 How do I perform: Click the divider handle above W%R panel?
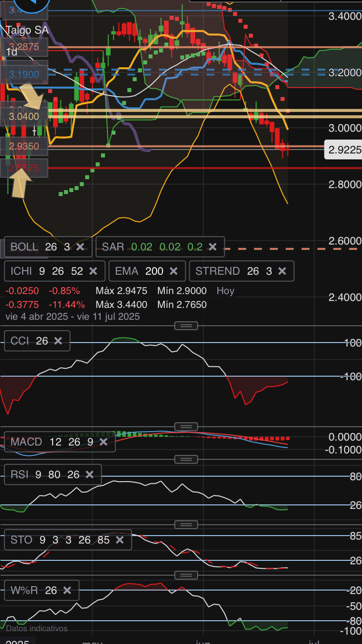coord(186,575)
